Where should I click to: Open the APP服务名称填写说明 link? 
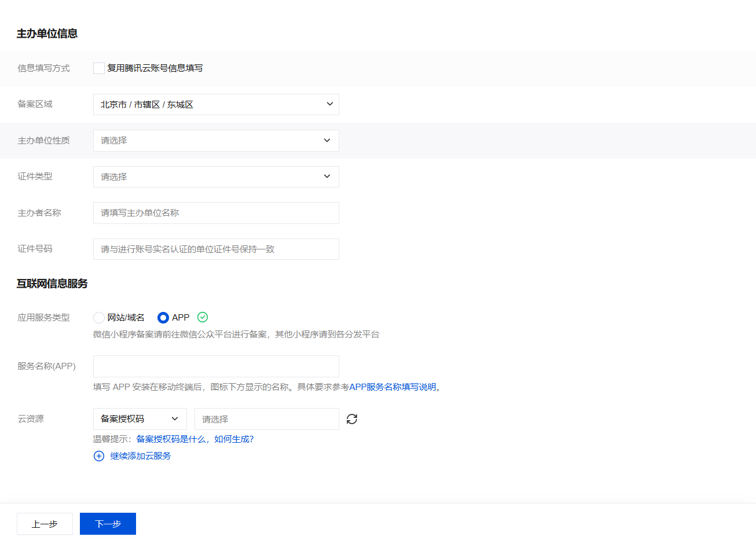click(392, 387)
